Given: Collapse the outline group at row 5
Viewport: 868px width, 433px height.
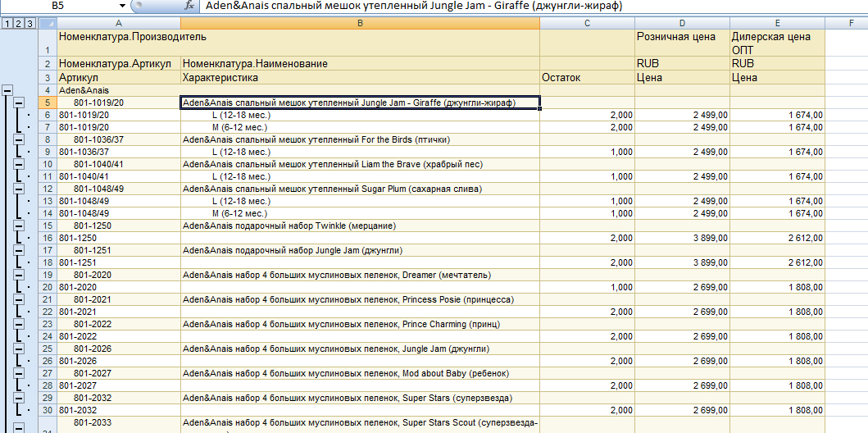Looking at the screenshot, I should (18, 103).
